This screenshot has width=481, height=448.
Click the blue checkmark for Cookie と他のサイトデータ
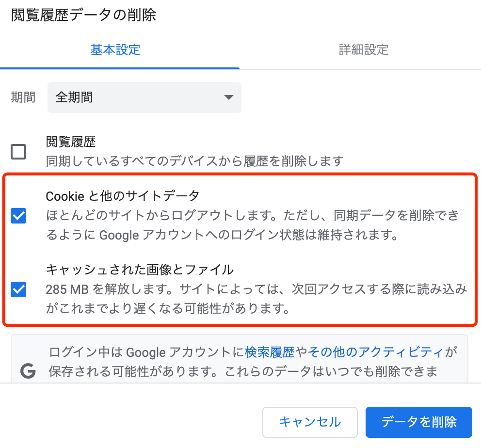tap(18, 216)
